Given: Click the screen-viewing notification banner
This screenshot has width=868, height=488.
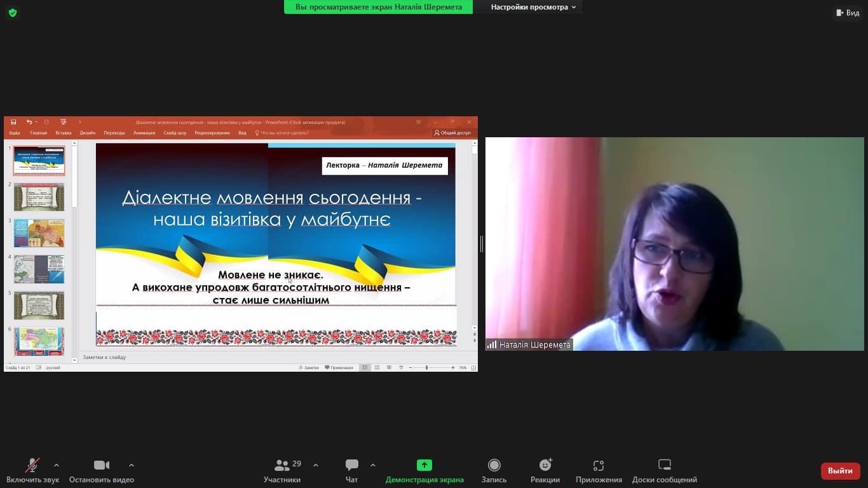Looking at the screenshot, I should 378,7.
